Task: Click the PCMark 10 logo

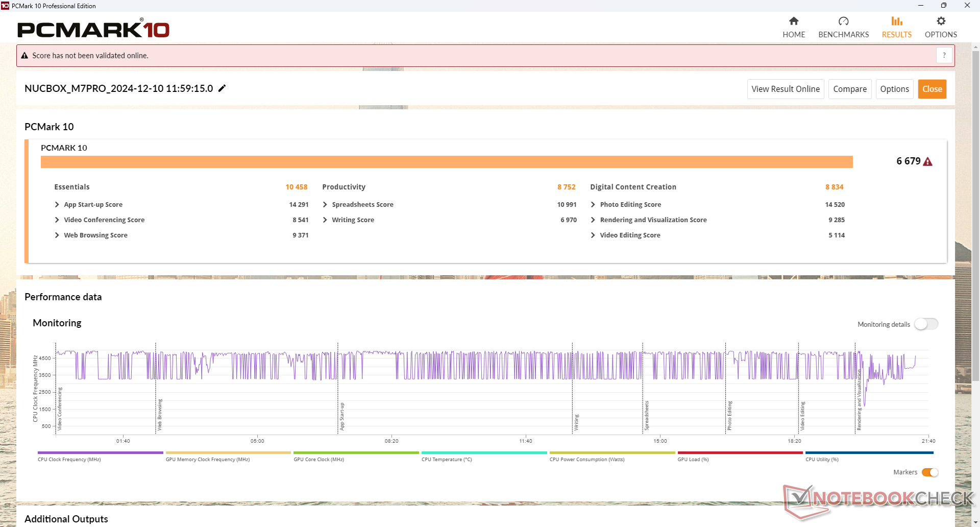Action: point(93,29)
